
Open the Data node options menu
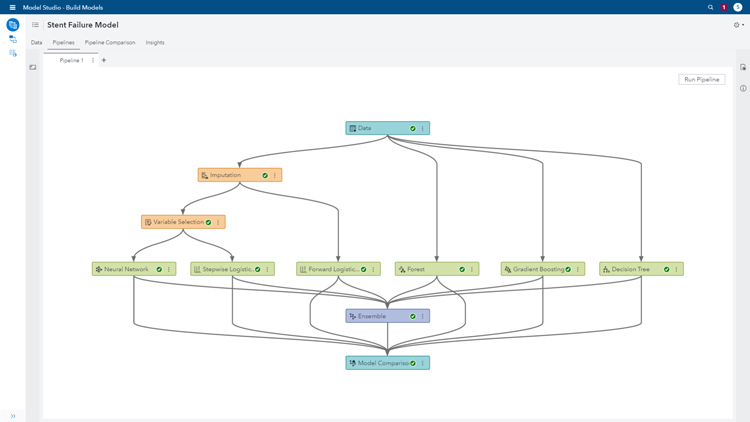point(423,128)
